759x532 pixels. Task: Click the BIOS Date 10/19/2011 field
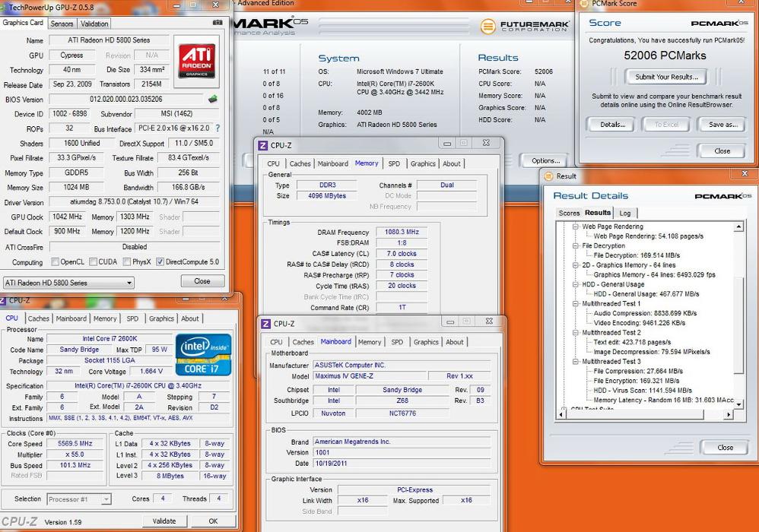point(402,464)
